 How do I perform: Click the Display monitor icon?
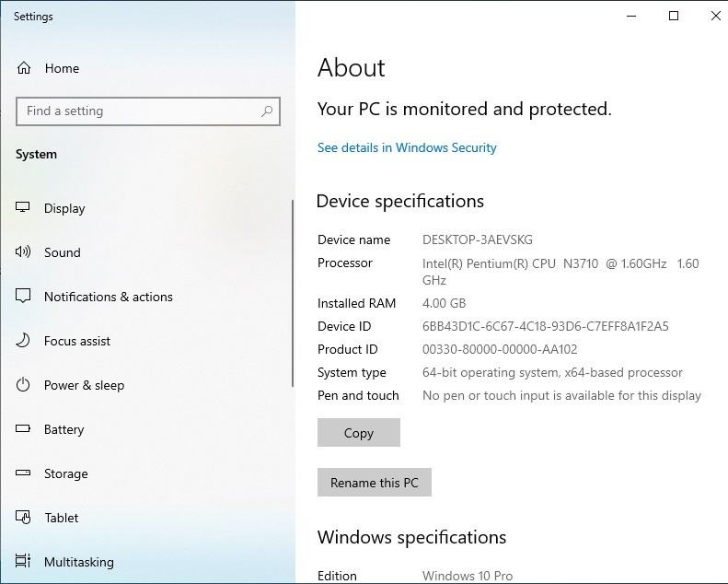tap(24, 208)
